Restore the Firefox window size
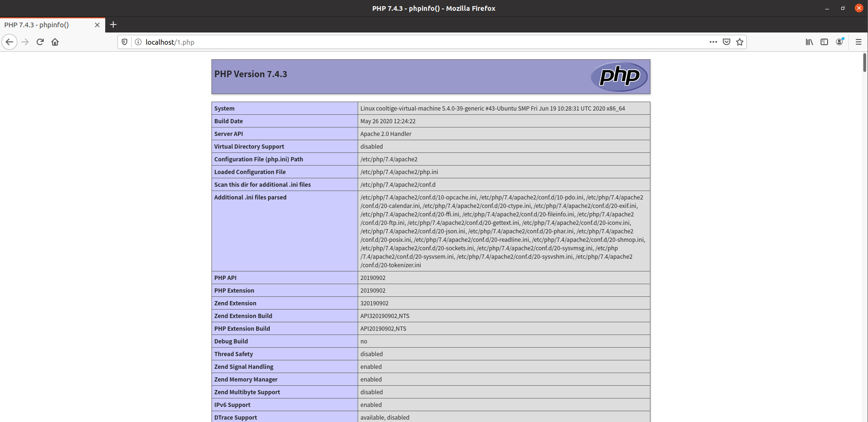 click(843, 8)
